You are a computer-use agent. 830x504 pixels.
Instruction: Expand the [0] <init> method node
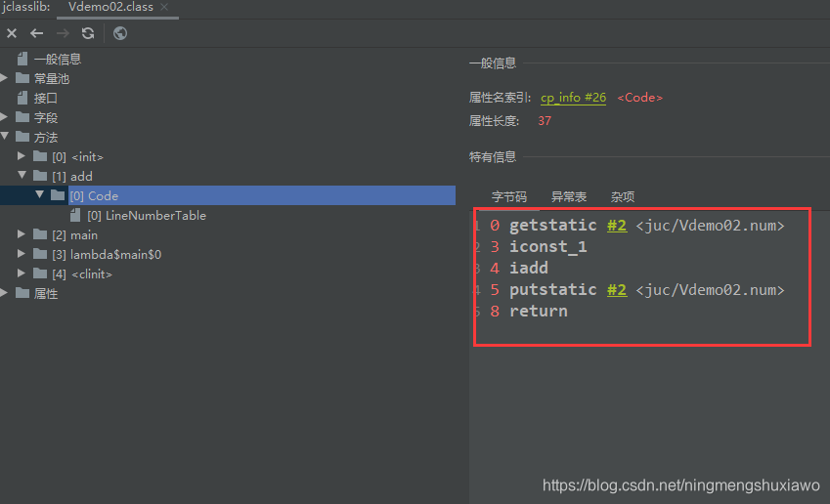point(22,156)
